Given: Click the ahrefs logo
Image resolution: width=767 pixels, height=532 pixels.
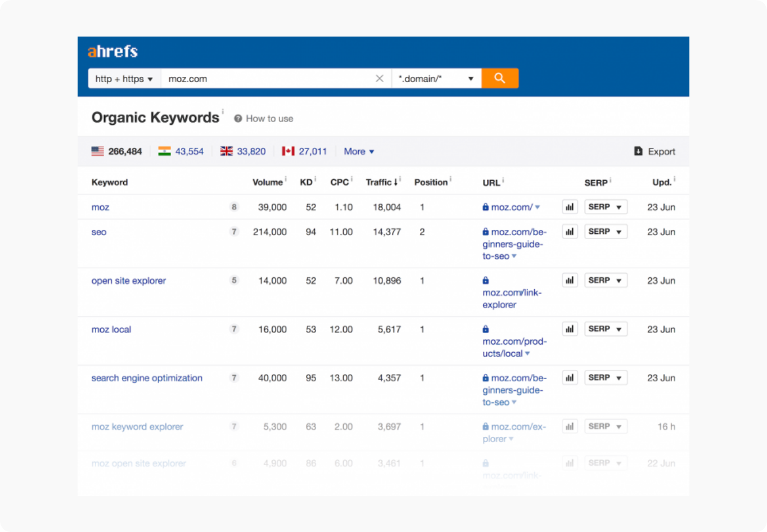Looking at the screenshot, I should coord(112,52).
